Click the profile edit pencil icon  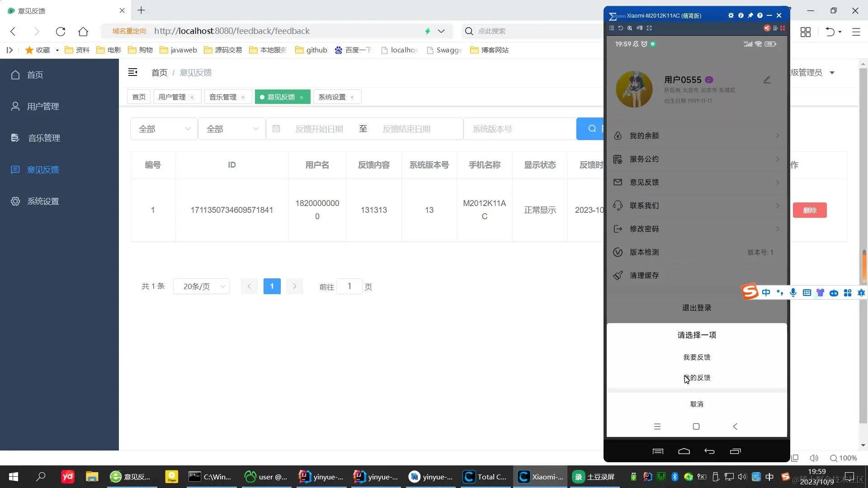[x=767, y=80]
